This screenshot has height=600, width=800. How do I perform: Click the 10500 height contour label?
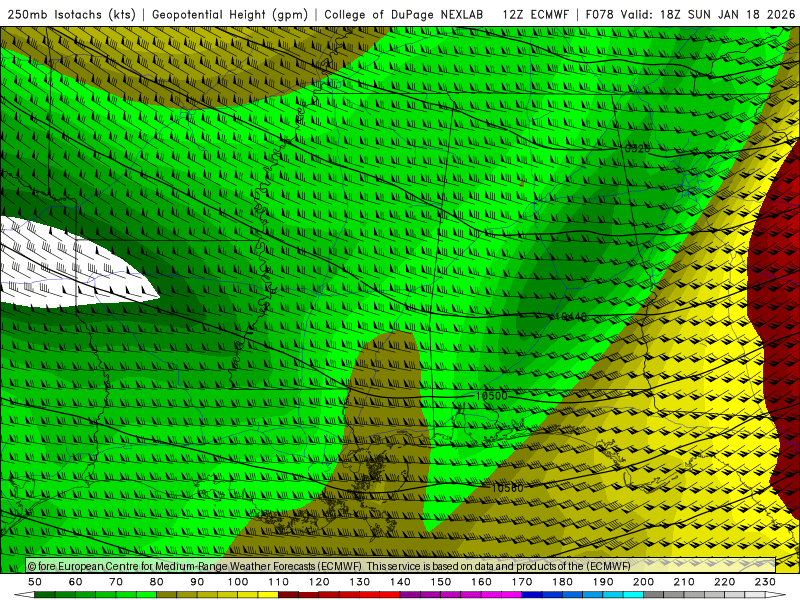[491, 396]
